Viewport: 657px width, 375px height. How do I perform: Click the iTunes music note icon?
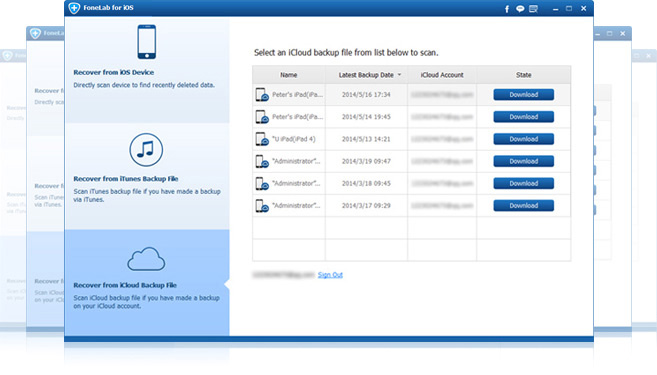[x=146, y=150]
